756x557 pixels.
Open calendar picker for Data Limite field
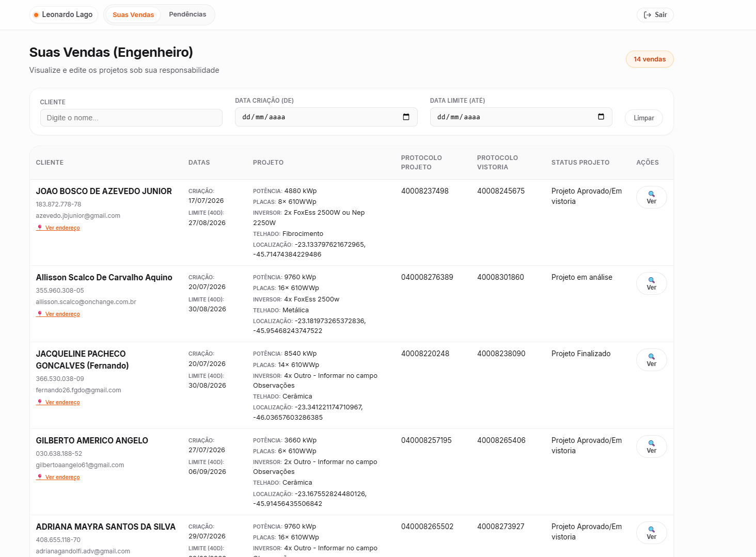[x=601, y=117]
